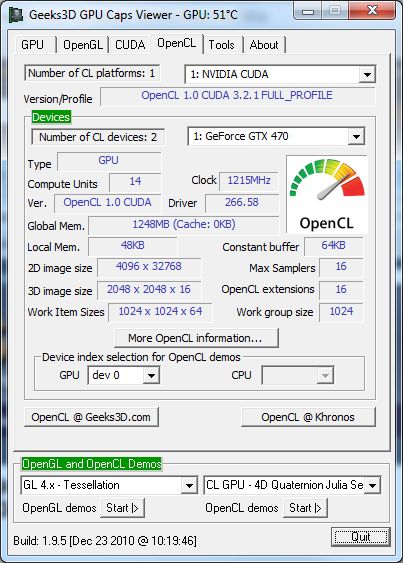Click the Type field showing GPU
This screenshot has height=563, width=403.
pos(109,161)
